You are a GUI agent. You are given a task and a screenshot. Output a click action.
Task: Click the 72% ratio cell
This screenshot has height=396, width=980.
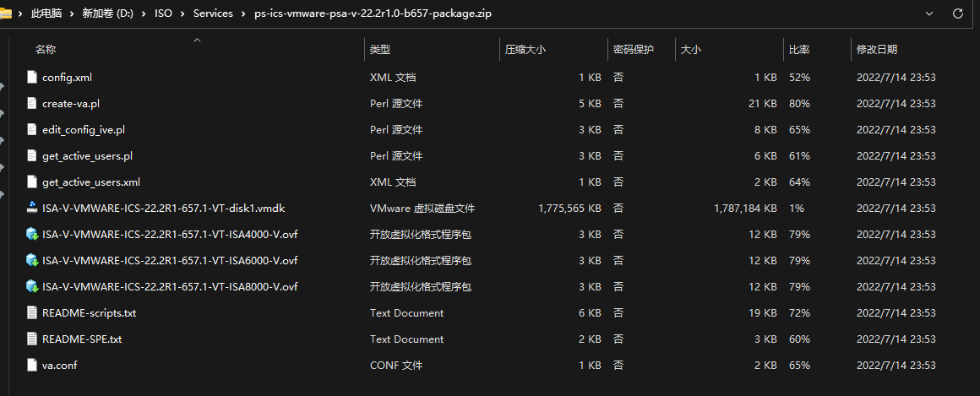(x=799, y=313)
